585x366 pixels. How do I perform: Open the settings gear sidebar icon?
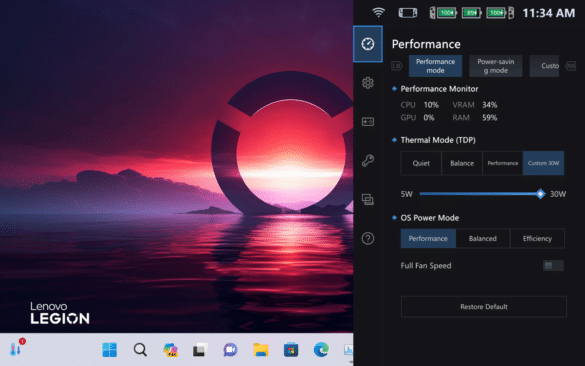[x=368, y=83]
